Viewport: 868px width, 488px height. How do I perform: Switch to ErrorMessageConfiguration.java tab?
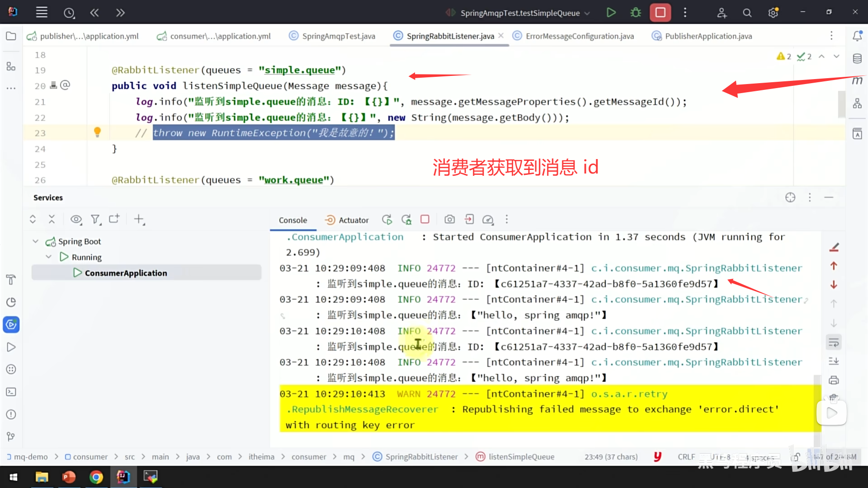click(x=579, y=36)
